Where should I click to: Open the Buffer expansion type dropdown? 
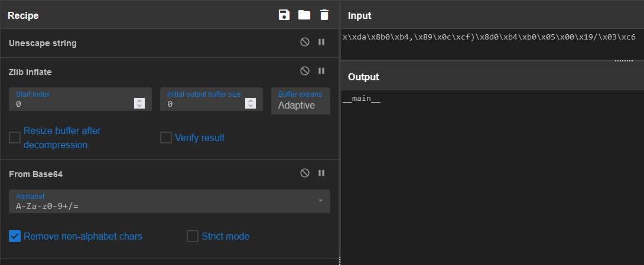click(x=301, y=101)
